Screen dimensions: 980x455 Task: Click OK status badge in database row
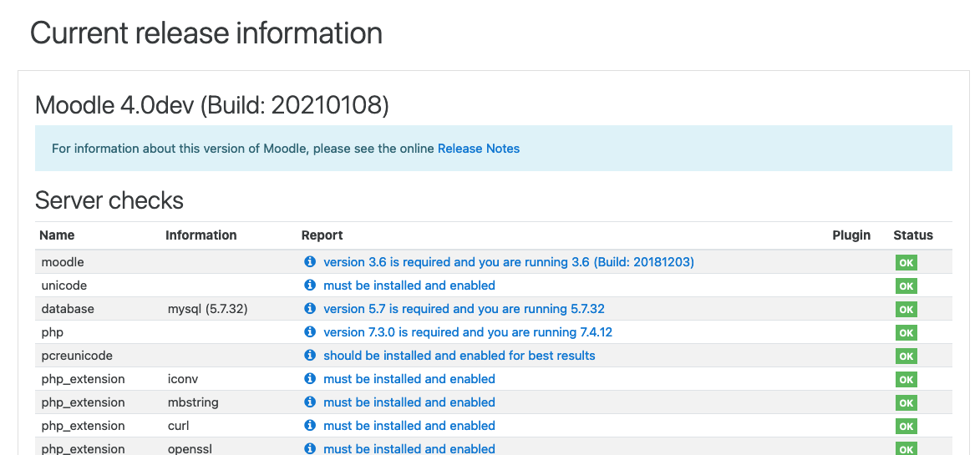click(x=906, y=310)
